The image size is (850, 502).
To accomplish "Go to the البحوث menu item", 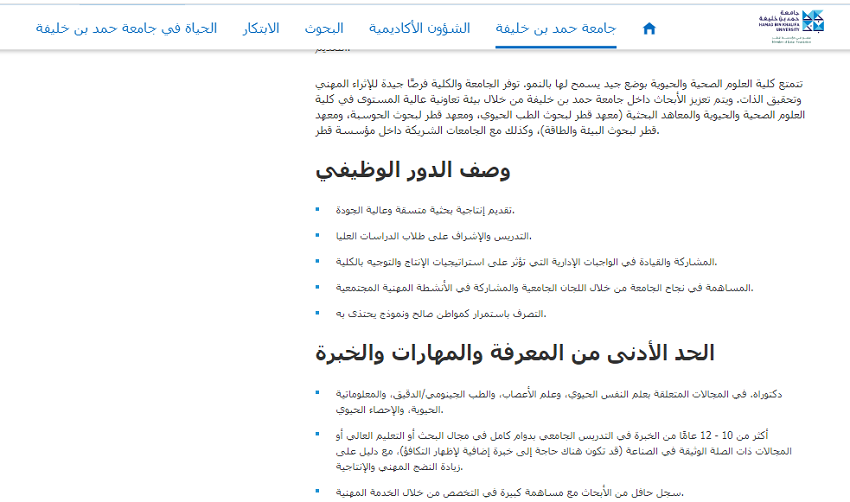I will 325,28.
